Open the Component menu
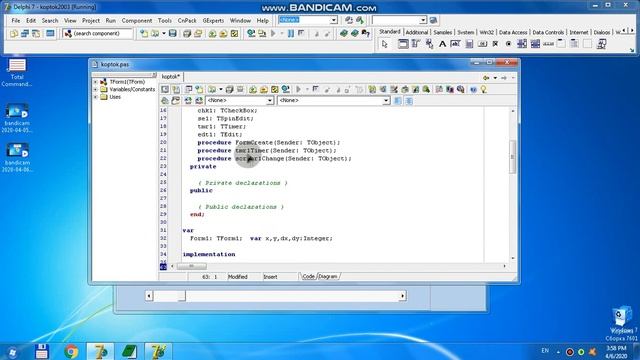The image size is (640, 360). pyautogui.click(x=137, y=20)
